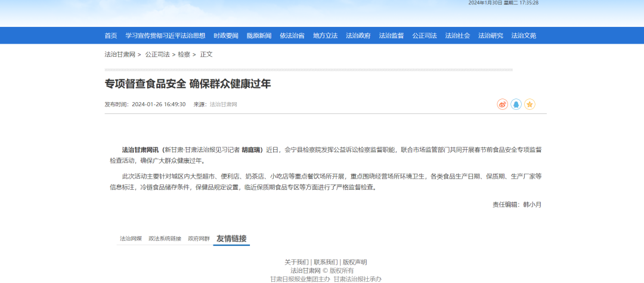Open 首页 in the blue navigation bar
The width and height of the screenshot is (644, 283).
[111, 36]
